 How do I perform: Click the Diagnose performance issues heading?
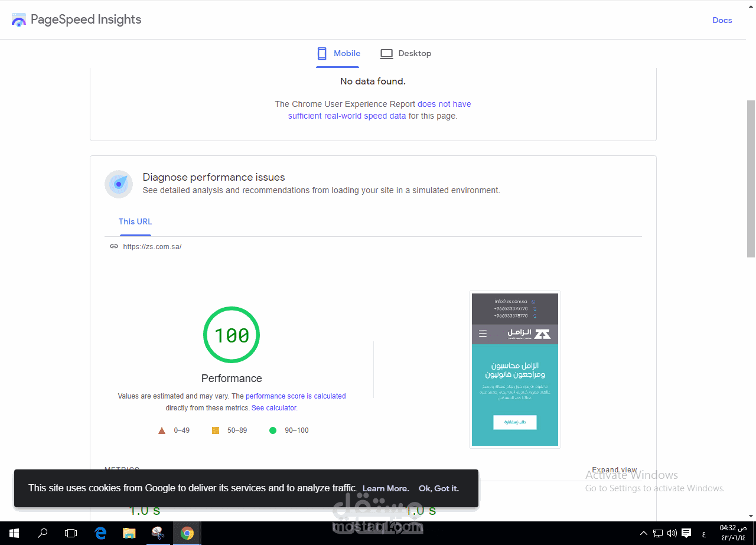[x=214, y=177]
